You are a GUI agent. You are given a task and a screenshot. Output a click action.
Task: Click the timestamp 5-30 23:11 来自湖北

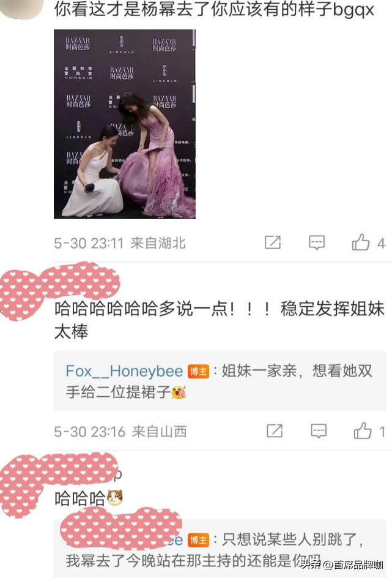click(120, 243)
